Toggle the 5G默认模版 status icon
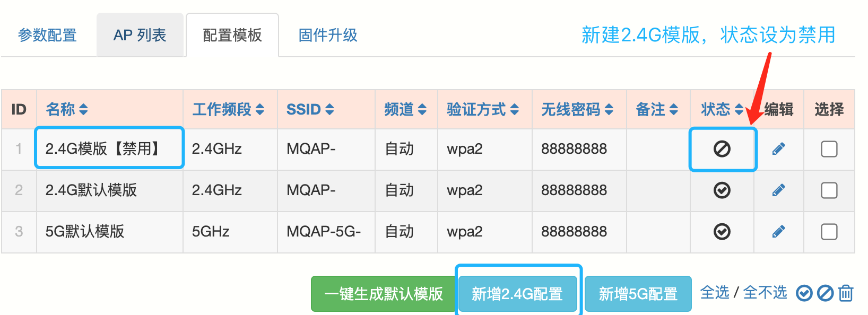 coord(722,232)
